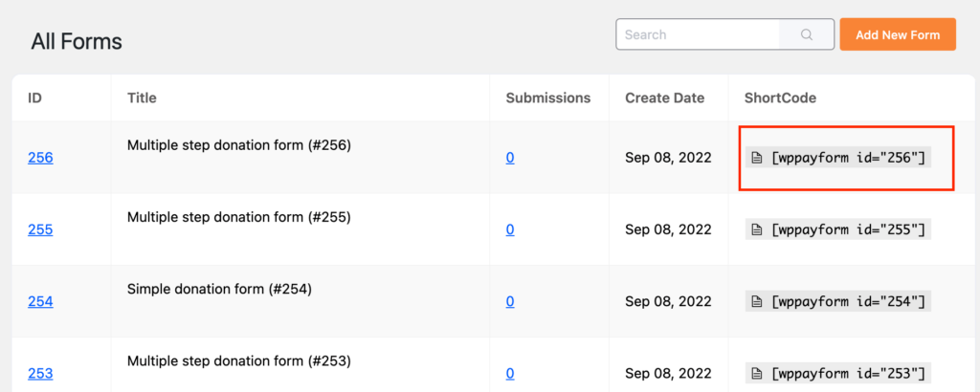View submissions count for form 254

(510, 301)
